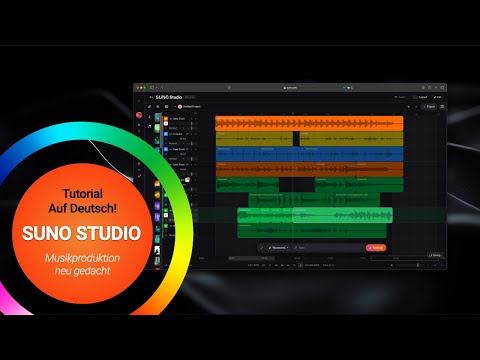480x360 pixels.
Task: Open the browser tab overview icon
Action: point(442,88)
